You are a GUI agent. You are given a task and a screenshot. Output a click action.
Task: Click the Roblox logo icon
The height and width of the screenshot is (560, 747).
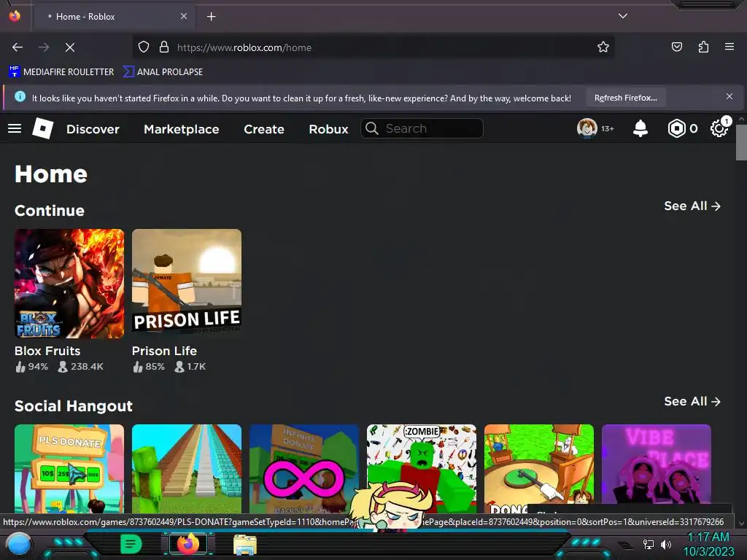point(42,128)
